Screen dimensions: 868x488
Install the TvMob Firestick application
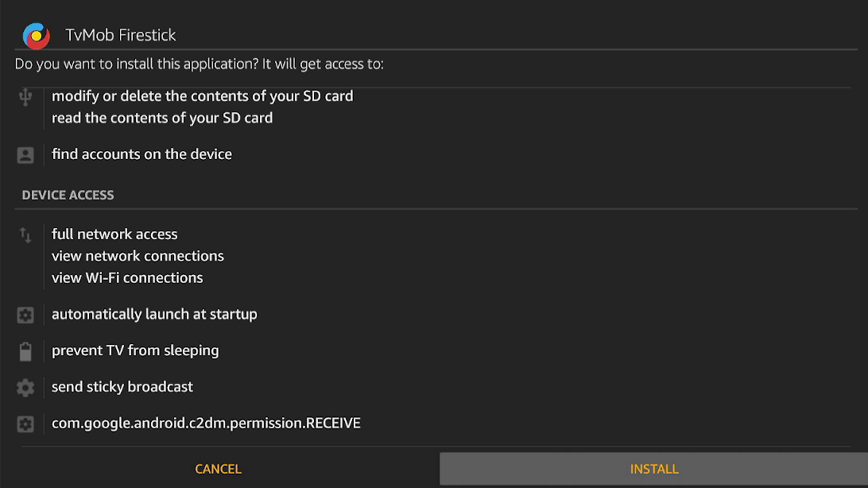coord(653,469)
